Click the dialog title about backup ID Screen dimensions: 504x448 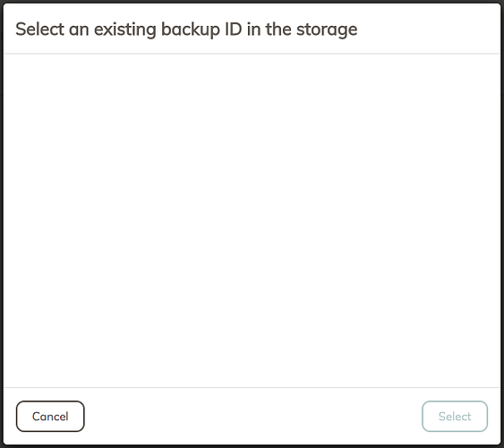pos(186,30)
